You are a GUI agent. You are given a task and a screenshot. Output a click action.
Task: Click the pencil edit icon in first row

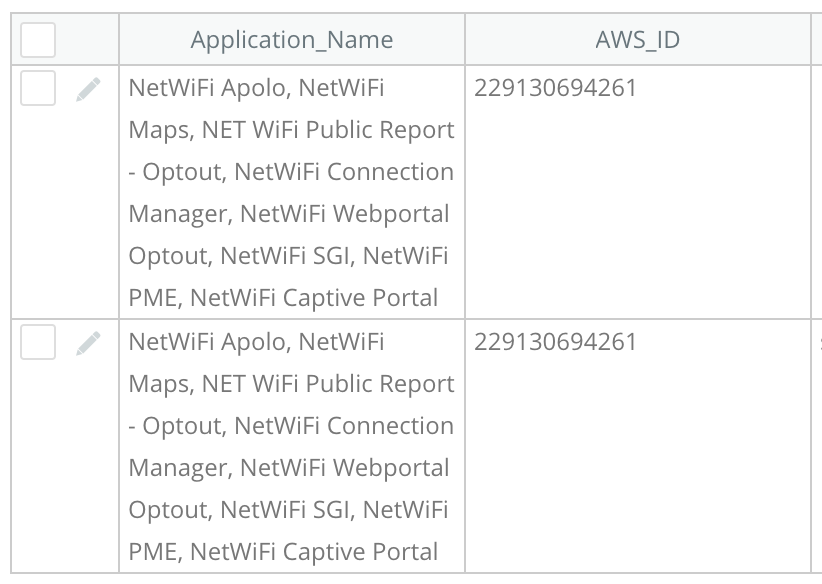pos(88,90)
